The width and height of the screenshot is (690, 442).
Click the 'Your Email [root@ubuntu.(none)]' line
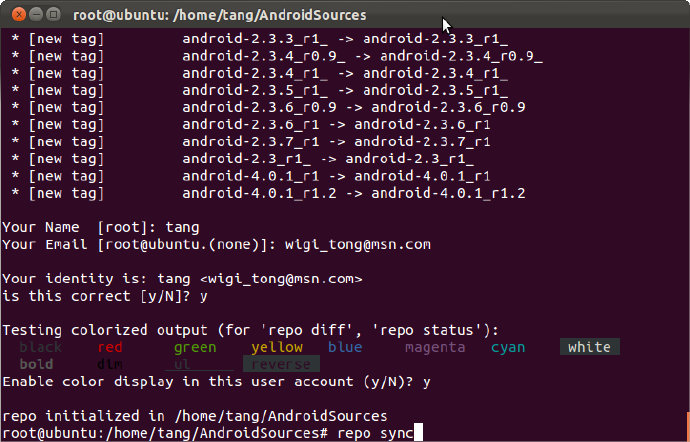pos(217,244)
